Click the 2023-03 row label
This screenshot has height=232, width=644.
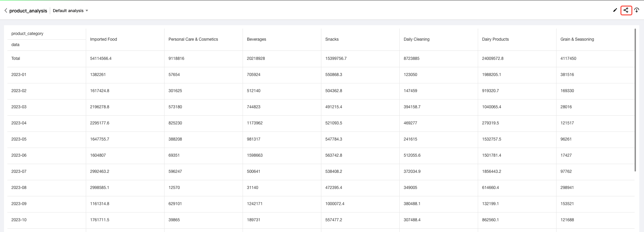click(19, 107)
